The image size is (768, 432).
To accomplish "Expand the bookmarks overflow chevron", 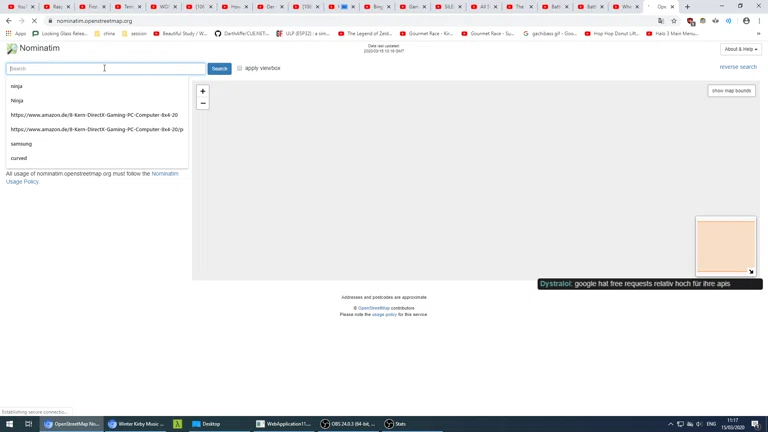I will tap(759, 34).
